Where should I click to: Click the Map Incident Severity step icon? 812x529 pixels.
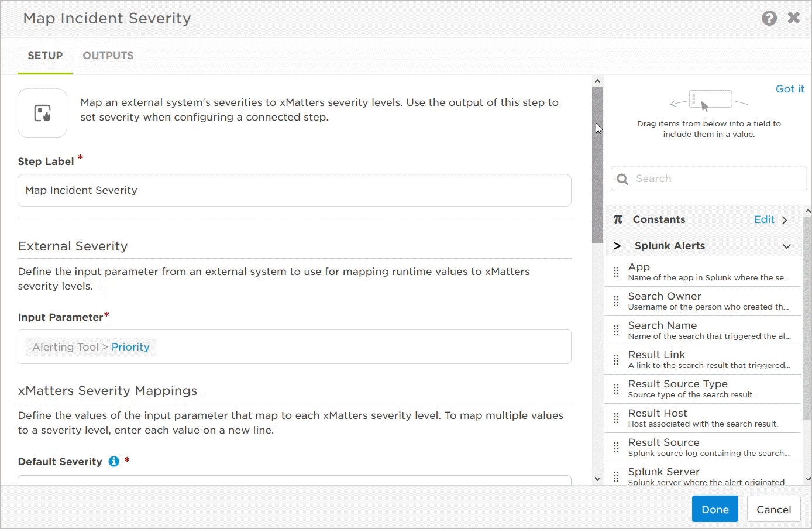[x=43, y=113]
